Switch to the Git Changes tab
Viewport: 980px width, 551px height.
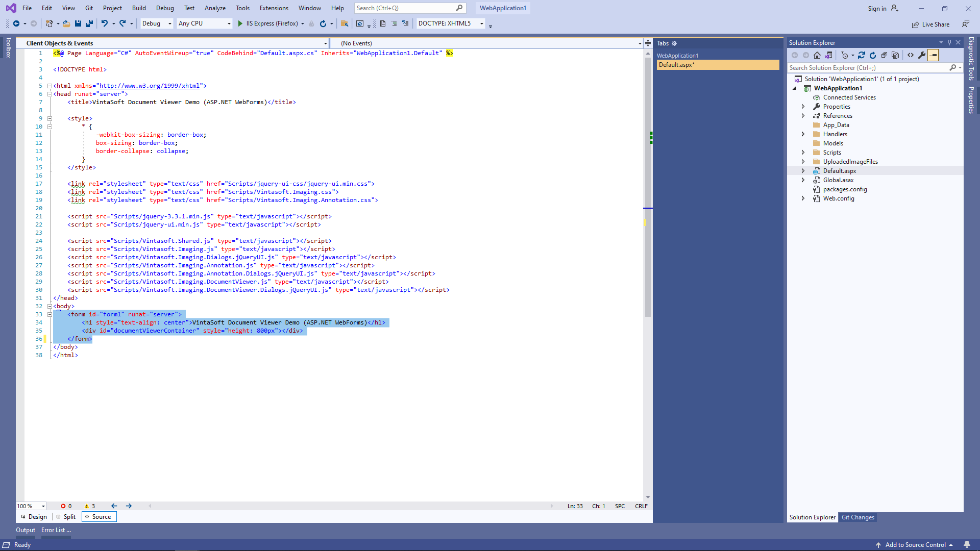858,517
